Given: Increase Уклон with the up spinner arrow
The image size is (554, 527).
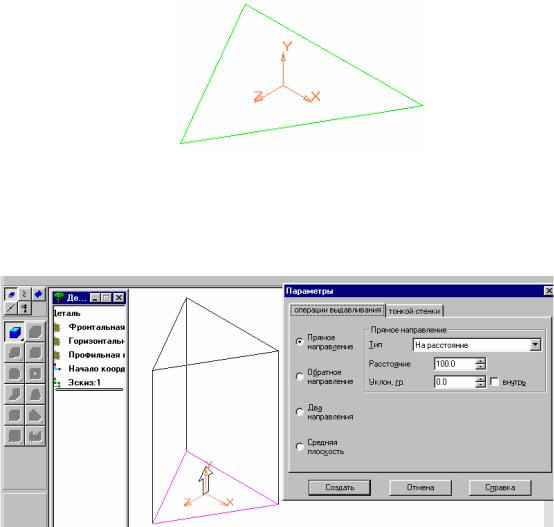Looking at the screenshot, I should (x=481, y=379).
